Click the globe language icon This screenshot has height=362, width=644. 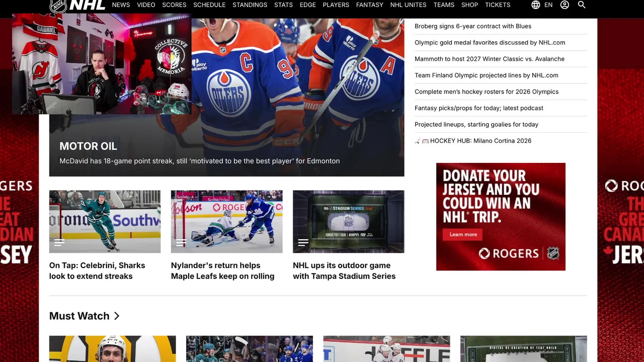tap(536, 5)
